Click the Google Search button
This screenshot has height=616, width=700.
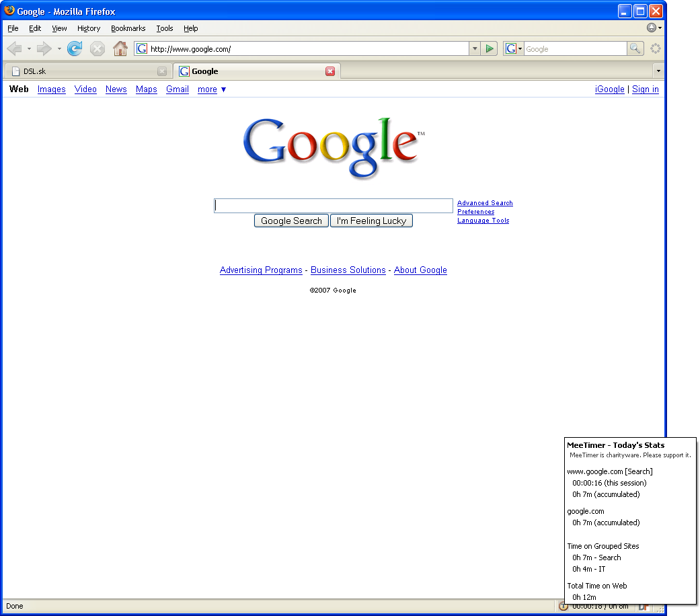[x=292, y=221]
